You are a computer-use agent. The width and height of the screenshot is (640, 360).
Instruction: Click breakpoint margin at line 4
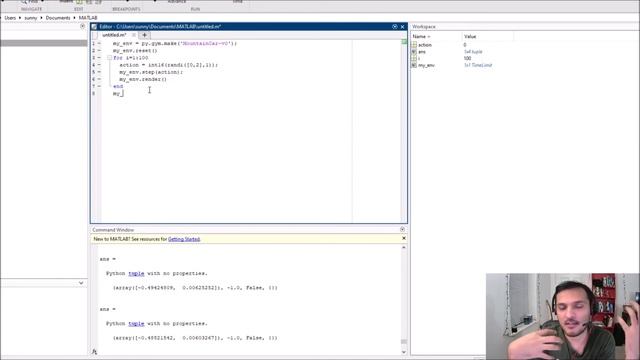click(99, 65)
